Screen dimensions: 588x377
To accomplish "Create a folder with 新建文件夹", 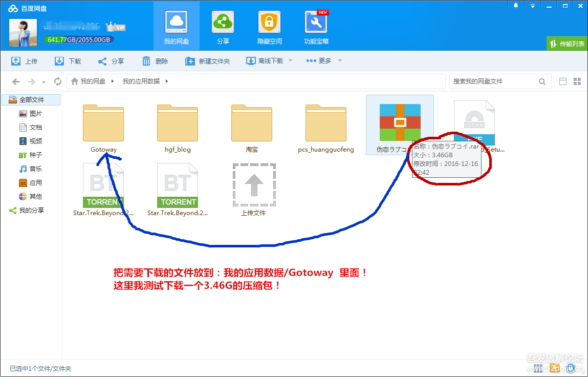I will click(207, 61).
